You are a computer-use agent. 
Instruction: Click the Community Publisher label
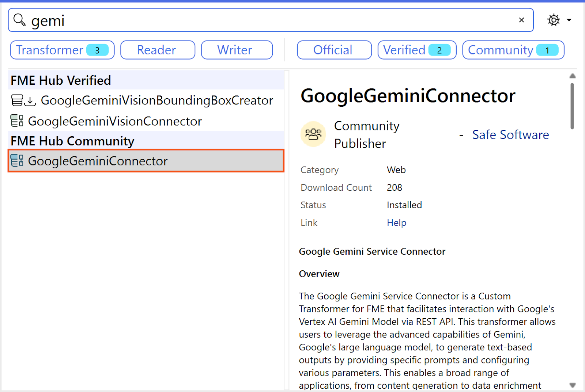point(367,135)
